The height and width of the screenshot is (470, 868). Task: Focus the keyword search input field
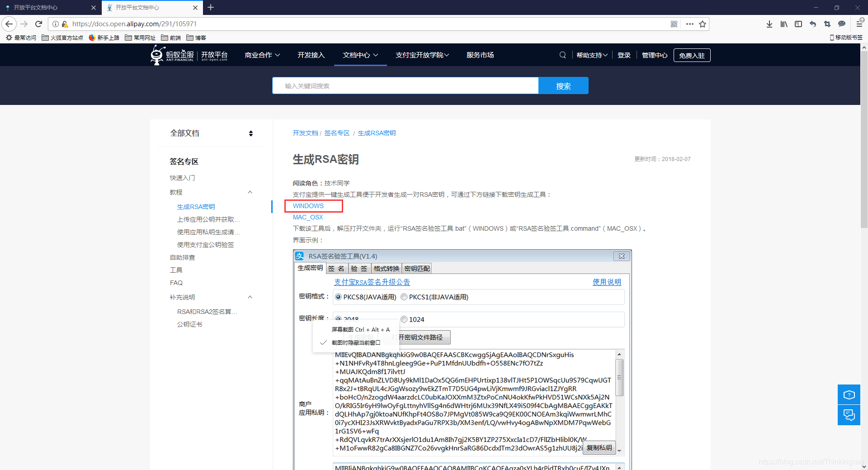click(406, 85)
